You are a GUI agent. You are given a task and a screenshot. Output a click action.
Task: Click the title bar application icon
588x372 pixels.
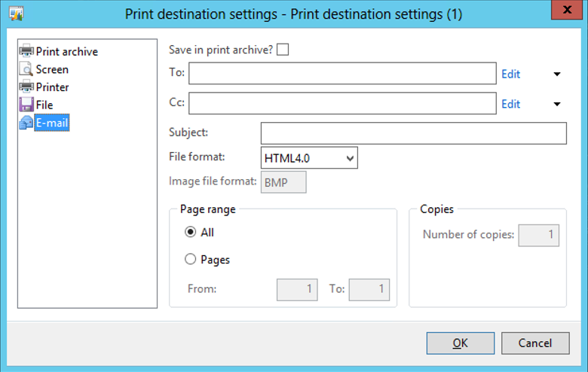[x=15, y=14]
